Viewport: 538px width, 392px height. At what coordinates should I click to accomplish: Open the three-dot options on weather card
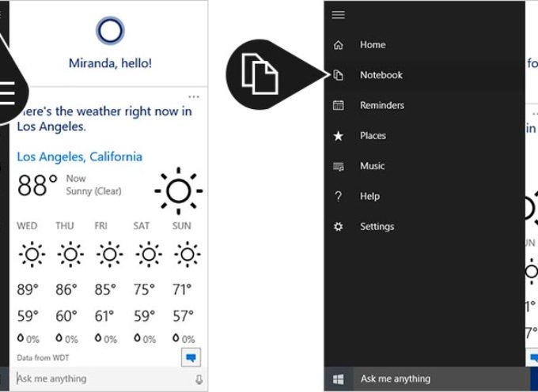pyautogui.click(x=194, y=97)
